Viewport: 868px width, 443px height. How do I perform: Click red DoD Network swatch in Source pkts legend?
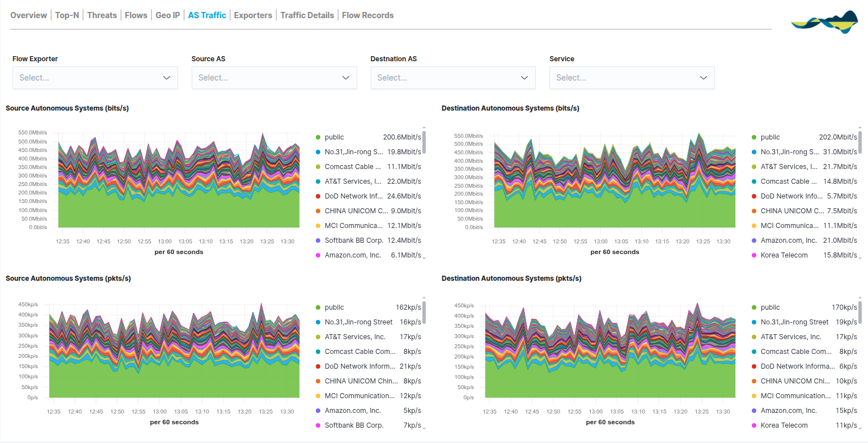point(318,366)
